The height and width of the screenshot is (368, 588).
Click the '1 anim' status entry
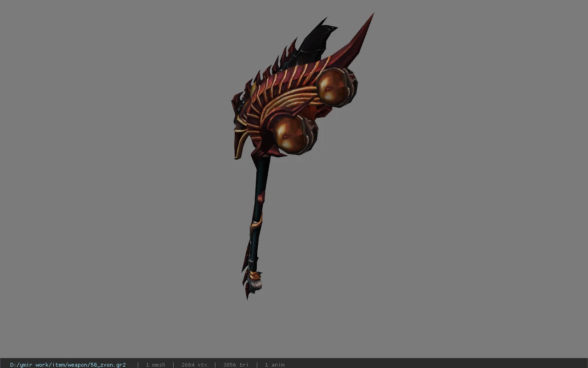click(x=275, y=365)
